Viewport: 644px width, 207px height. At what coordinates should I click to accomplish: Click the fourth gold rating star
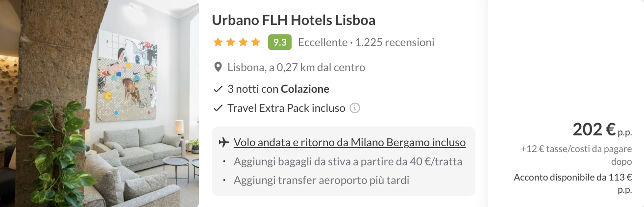pos(255,42)
